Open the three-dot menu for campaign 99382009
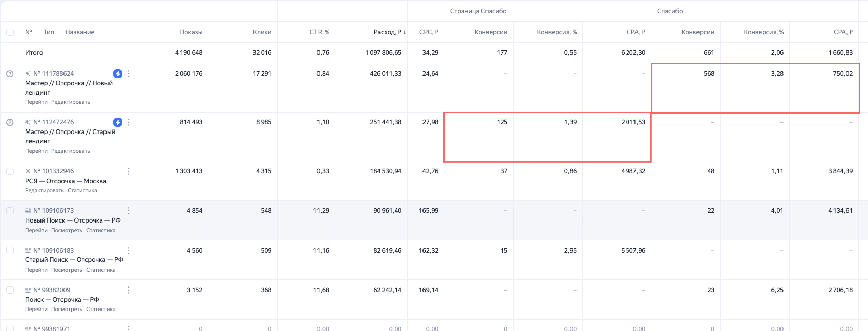This screenshot has height=331, width=868. point(129,290)
